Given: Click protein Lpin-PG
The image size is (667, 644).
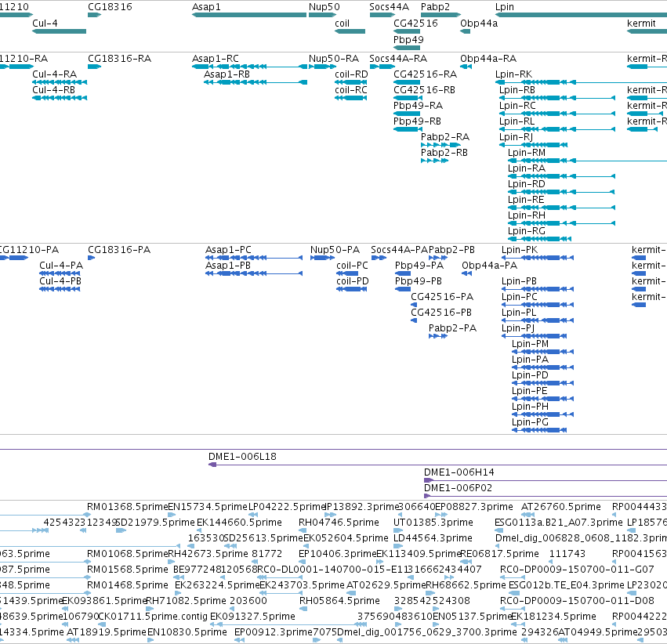Looking at the screenshot, I should click(539, 430).
